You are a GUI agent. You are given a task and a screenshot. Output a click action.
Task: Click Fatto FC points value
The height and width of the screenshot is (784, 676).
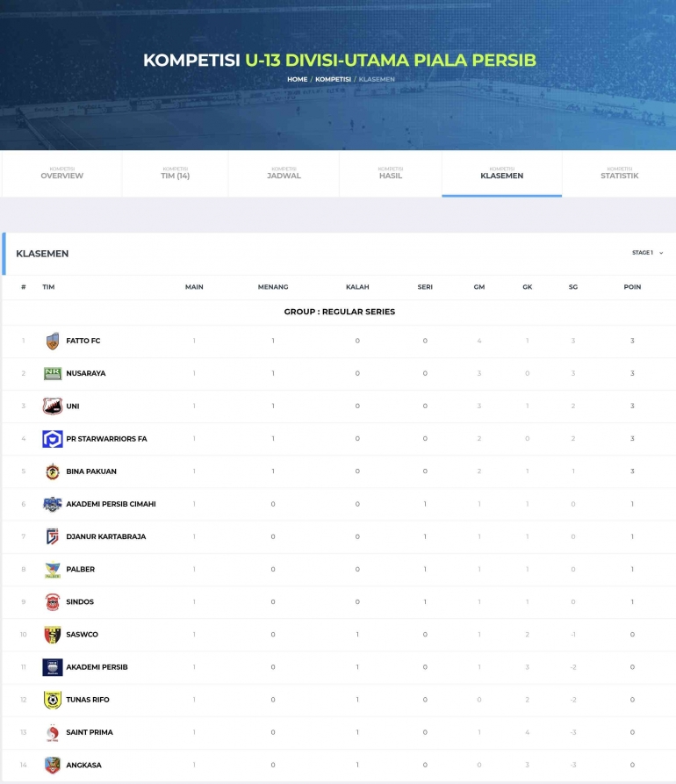(x=632, y=341)
